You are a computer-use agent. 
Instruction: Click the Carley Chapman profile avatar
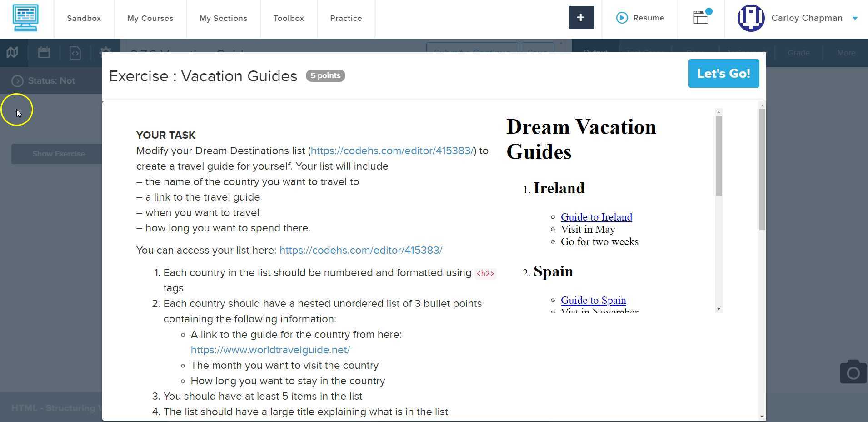750,18
